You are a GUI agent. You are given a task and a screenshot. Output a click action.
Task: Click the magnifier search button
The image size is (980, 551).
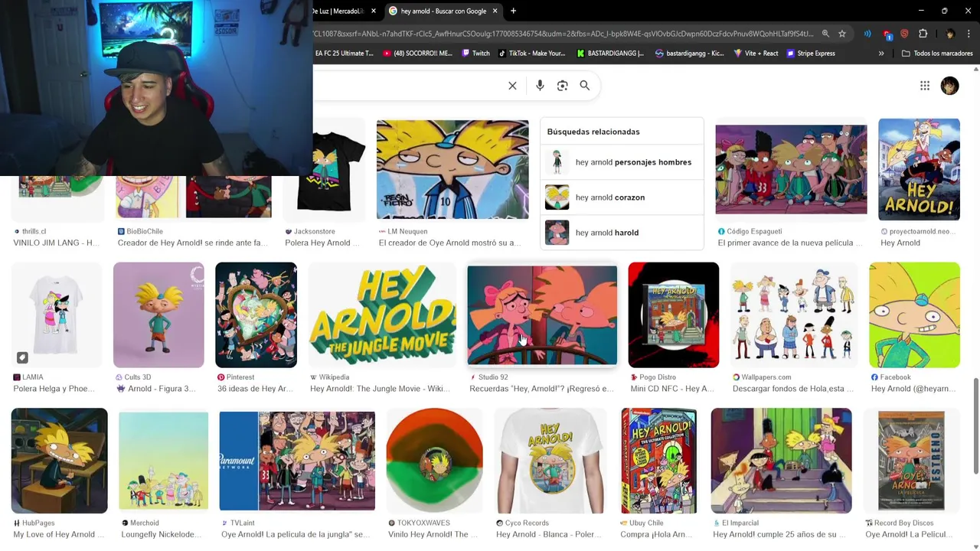point(585,86)
